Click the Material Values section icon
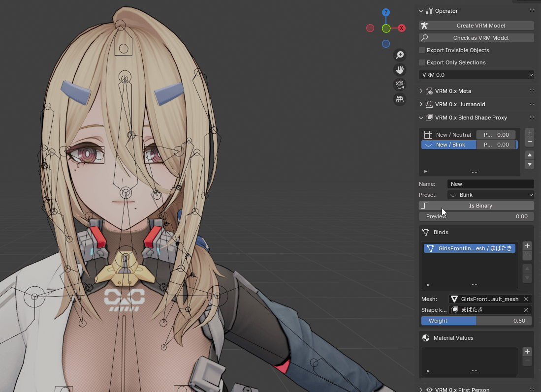Viewport: 541px width, 392px height. (x=426, y=338)
